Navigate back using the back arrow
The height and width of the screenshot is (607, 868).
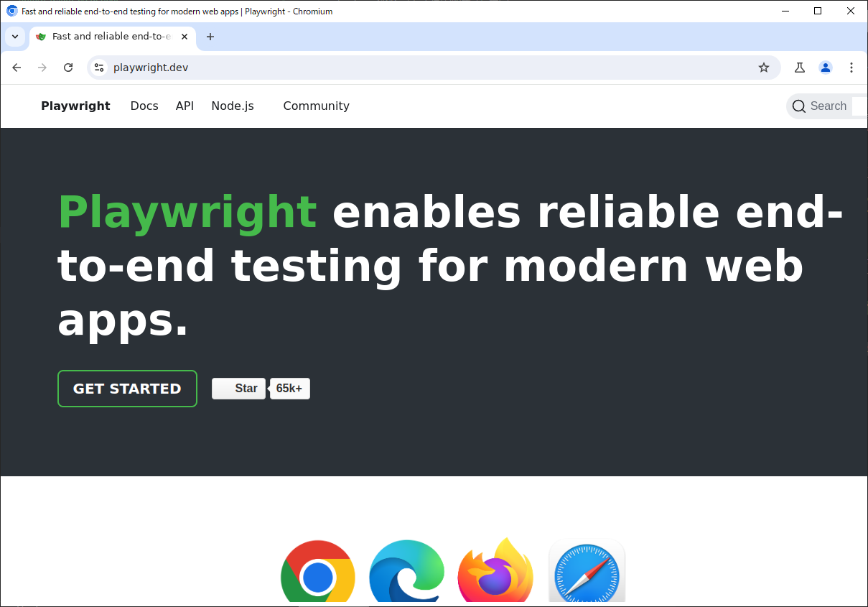(17, 68)
